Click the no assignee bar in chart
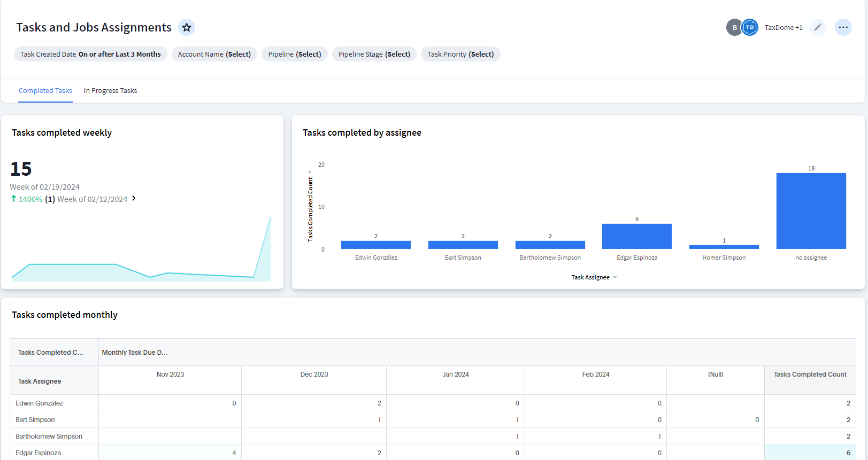868x460 pixels. point(811,211)
